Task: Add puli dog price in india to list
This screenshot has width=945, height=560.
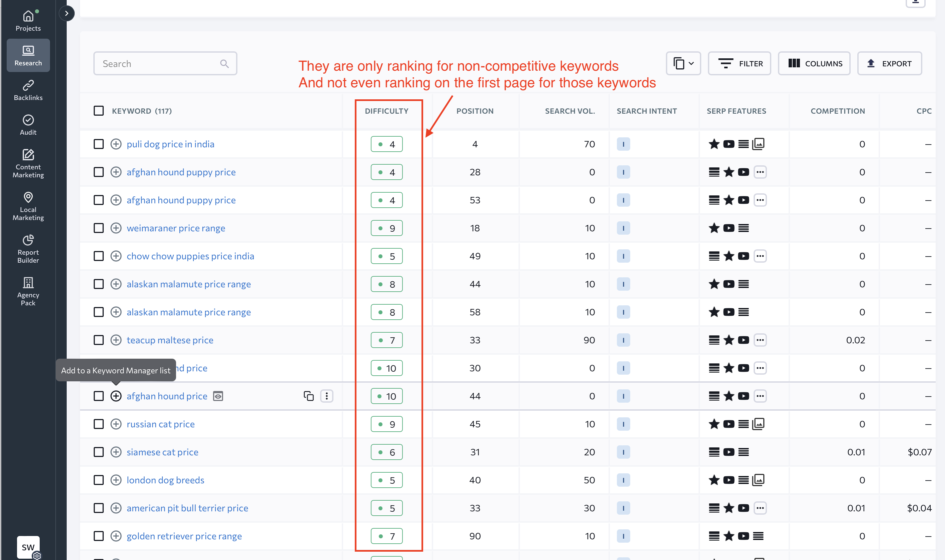Action: [x=116, y=144]
